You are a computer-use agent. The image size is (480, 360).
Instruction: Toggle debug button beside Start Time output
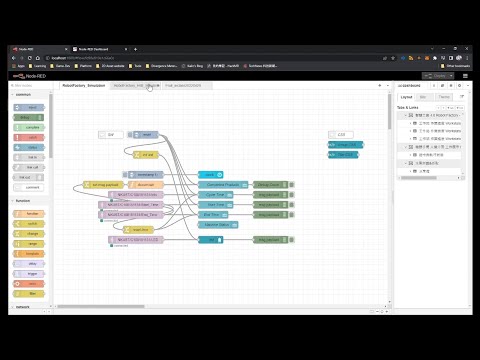coord(291,205)
